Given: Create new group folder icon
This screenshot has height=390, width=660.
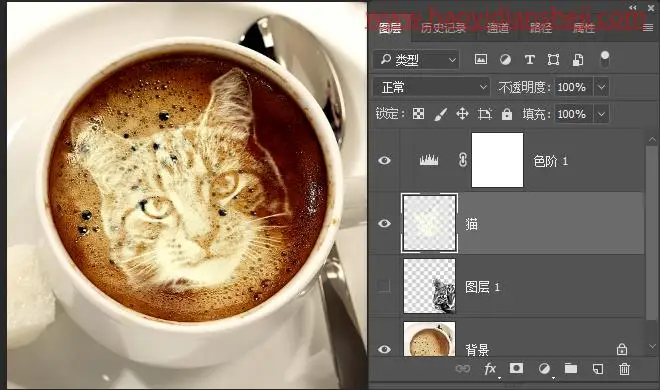Looking at the screenshot, I should 571,369.
